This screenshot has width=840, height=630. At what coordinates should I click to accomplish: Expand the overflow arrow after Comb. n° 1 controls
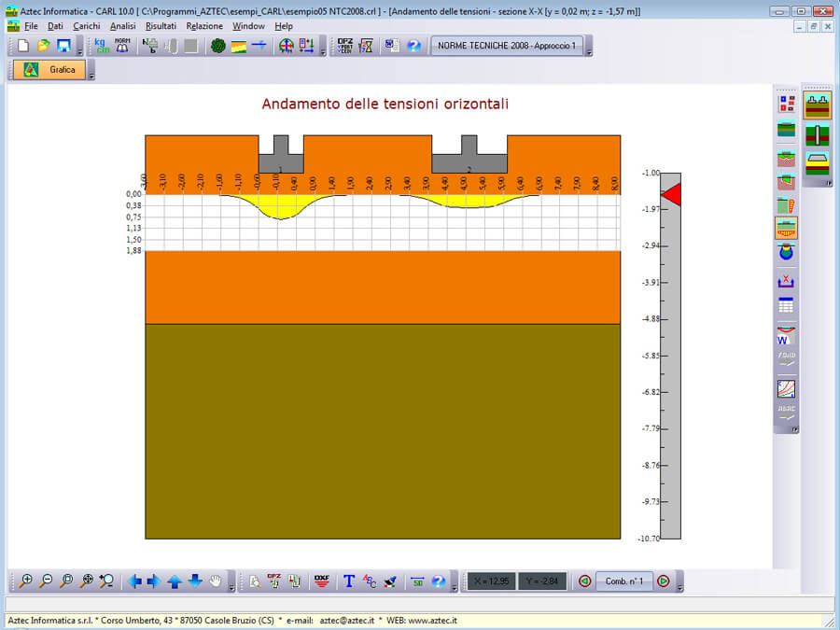pyautogui.click(x=679, y=586)
